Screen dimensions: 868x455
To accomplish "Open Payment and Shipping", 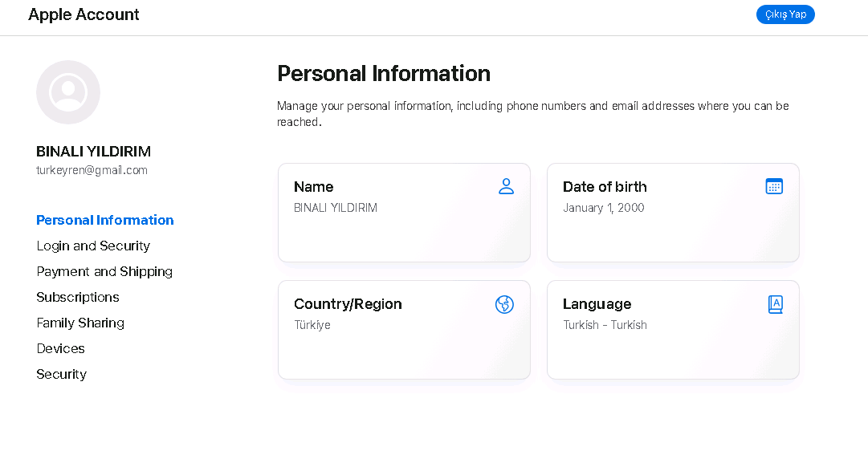I will click(x=104, y=272).
